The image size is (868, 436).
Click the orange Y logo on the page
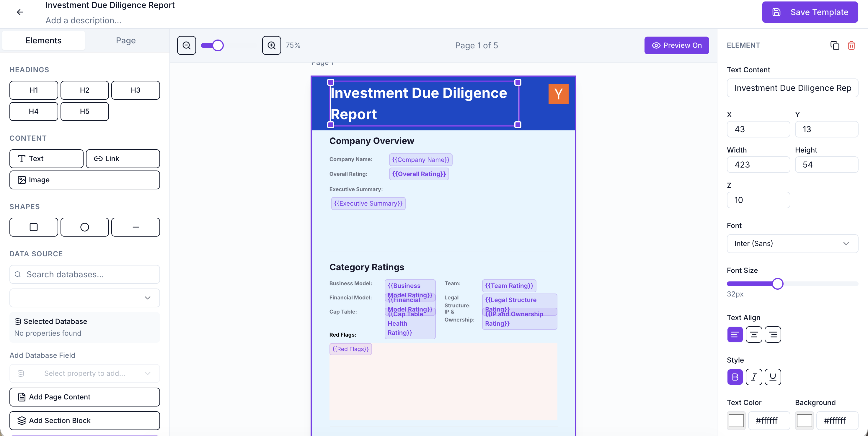pyautogui.click(x=558, y=94)
